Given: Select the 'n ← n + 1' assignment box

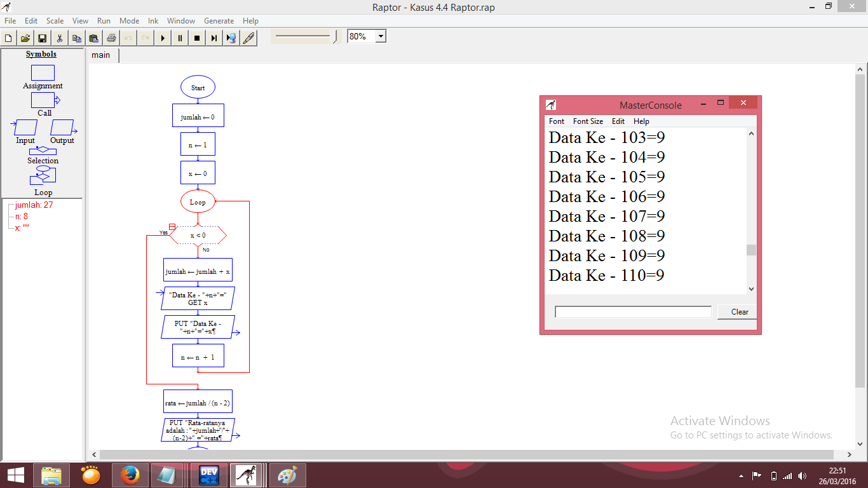Looking at the screenshot, I should tap(198, 356).
